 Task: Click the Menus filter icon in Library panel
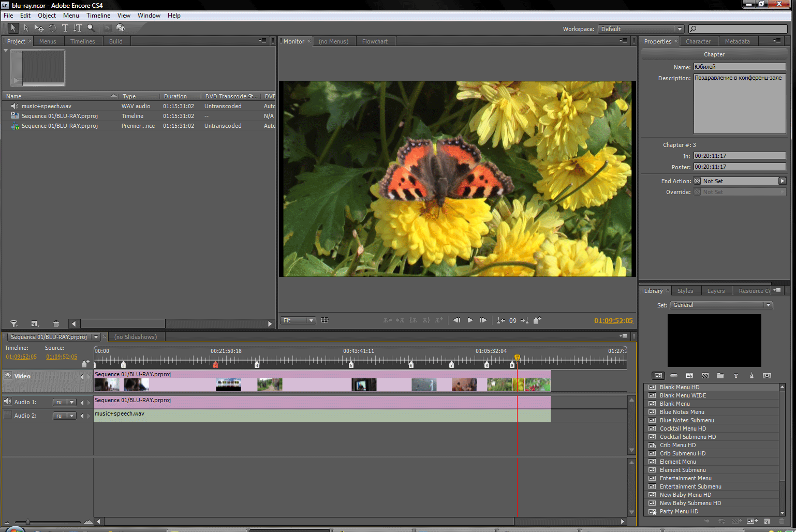point(658,376)
